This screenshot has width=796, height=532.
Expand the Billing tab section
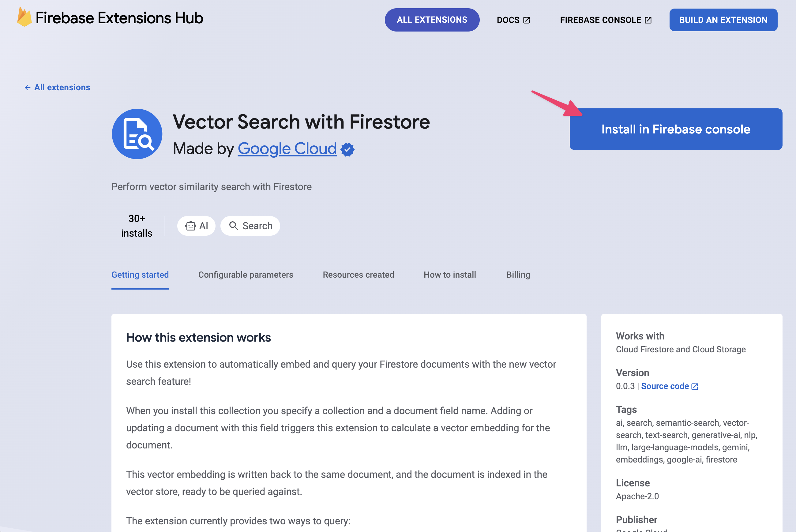coord(518,274)
